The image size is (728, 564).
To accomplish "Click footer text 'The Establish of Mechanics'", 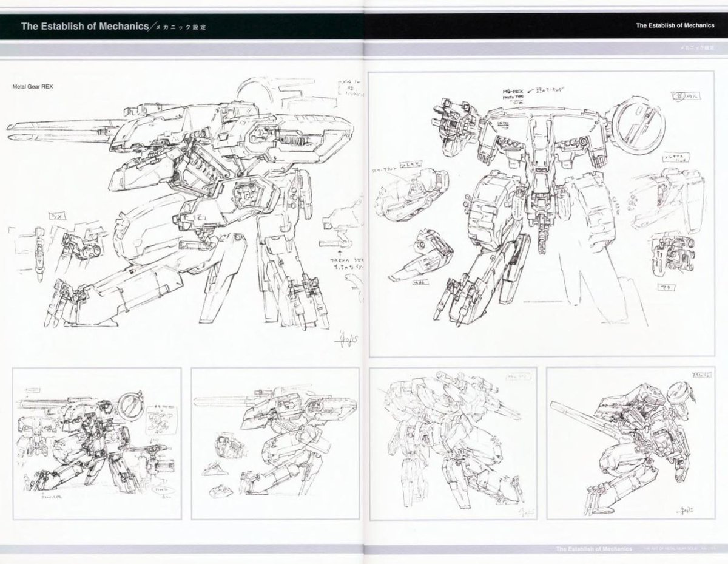I will click(x=593, y=549).
